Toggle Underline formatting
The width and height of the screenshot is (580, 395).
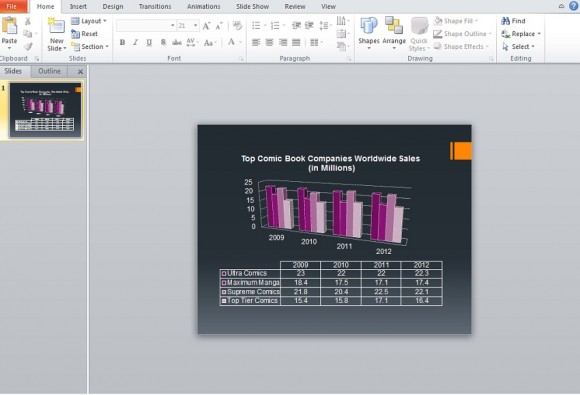(x=149, y=43)
